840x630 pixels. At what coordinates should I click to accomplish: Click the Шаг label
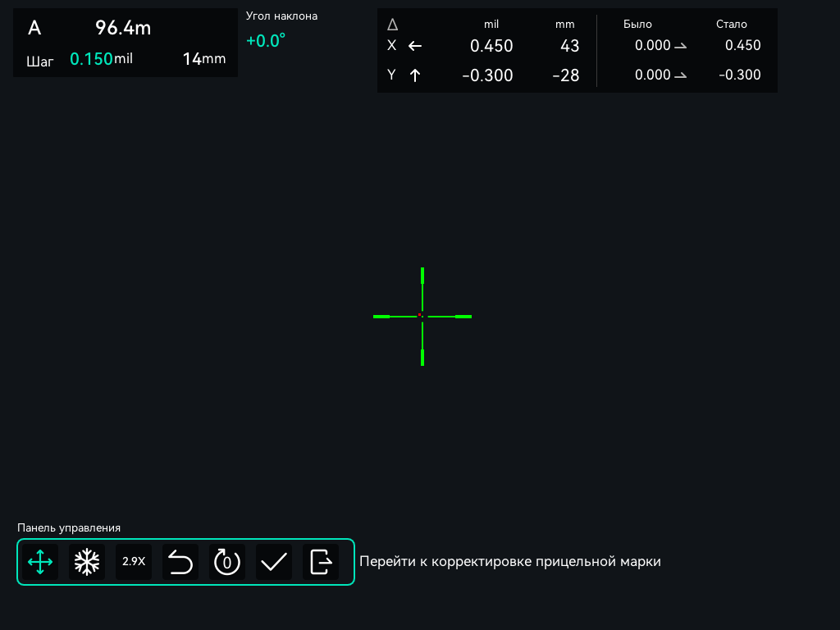coord(40,62)
